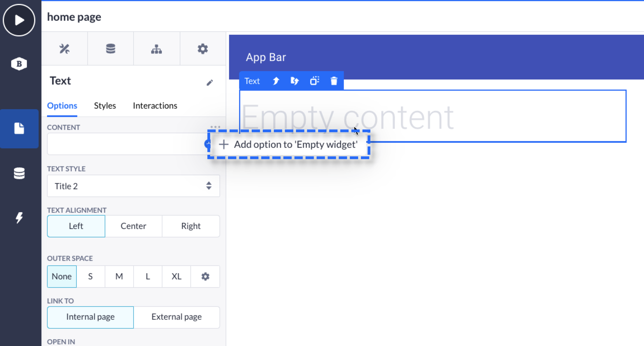The image size is (644, 346).
Task: Open the design tools panel icon
Action: coord(64,49)
